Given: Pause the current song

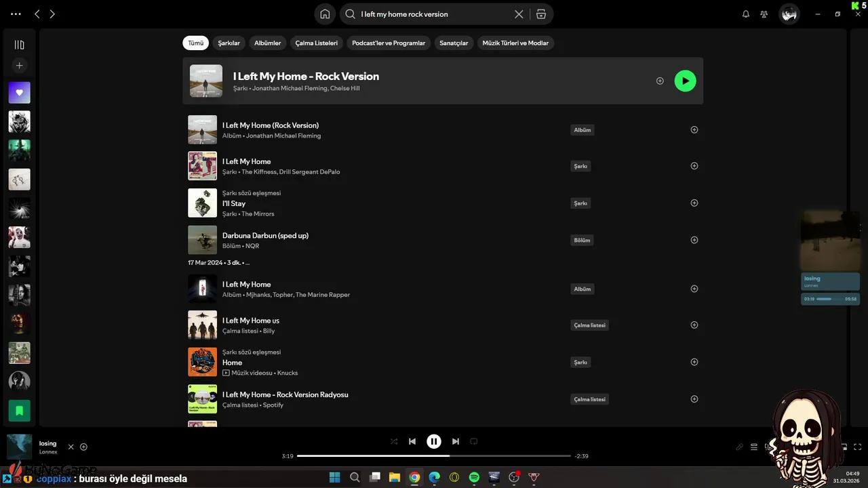Looking at the screenshot, I should (434, 441).
